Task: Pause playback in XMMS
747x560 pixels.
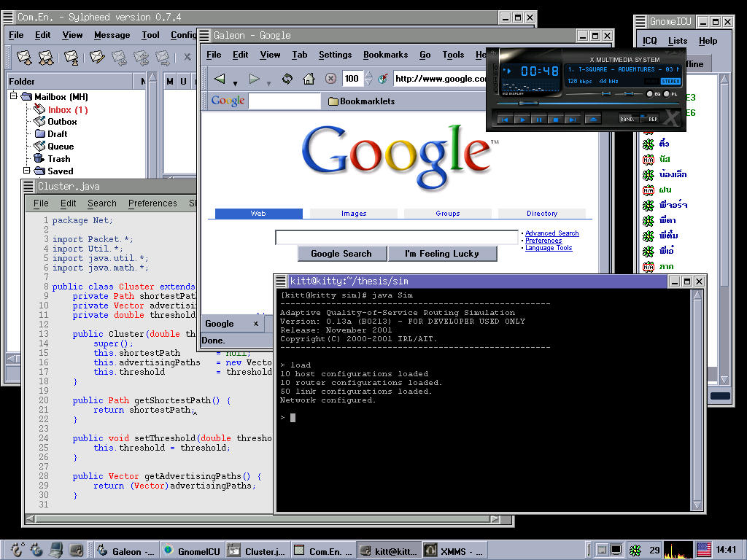Action: (x=539, y=120)
